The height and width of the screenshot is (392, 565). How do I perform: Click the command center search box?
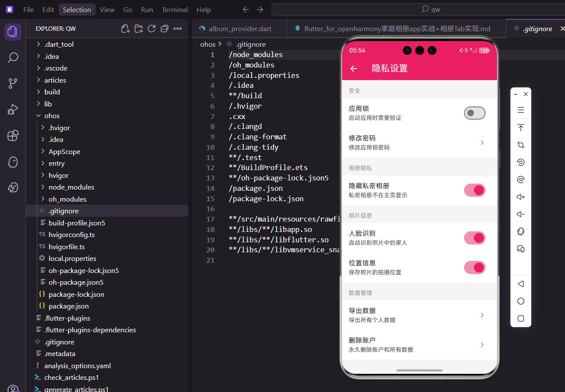pyautogui.click(x=418, y=10)
